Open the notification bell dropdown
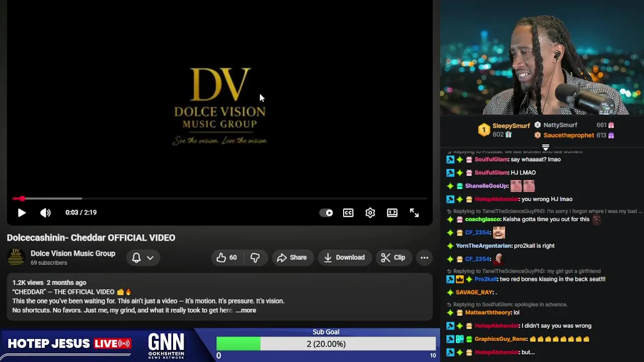This screenshot has width=644, height=362. point(143,257)
